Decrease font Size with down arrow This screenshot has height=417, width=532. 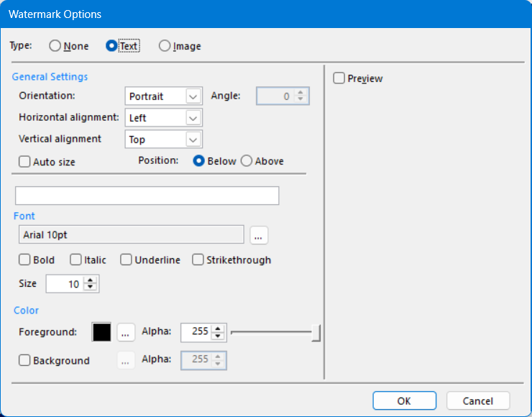pyautogui.click(x=91, y=288)
